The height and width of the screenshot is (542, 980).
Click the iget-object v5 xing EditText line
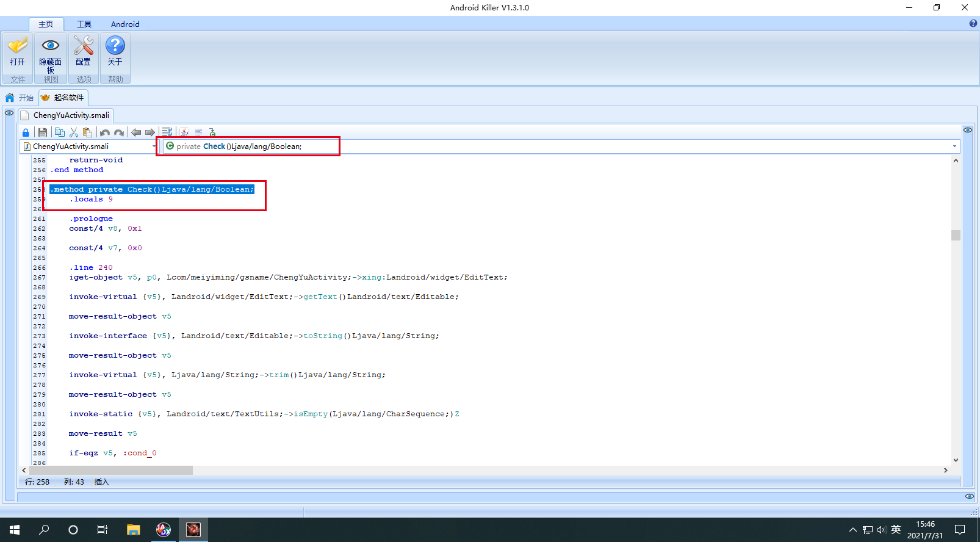pos(288,277)
